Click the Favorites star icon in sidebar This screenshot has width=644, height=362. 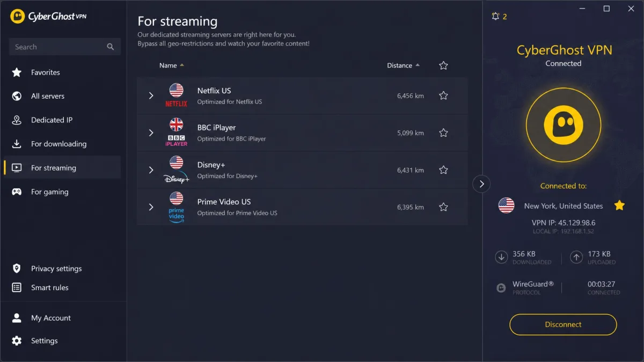(17, 72)
